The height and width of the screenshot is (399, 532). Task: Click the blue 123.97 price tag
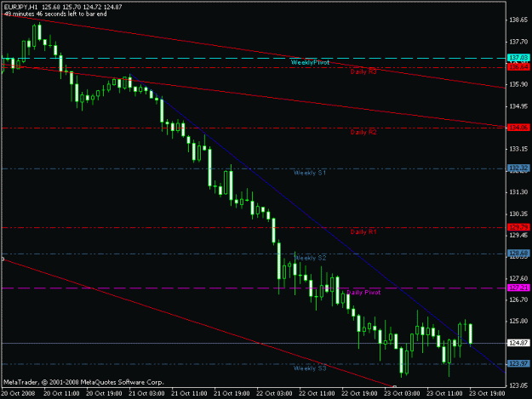click(518, 364)
